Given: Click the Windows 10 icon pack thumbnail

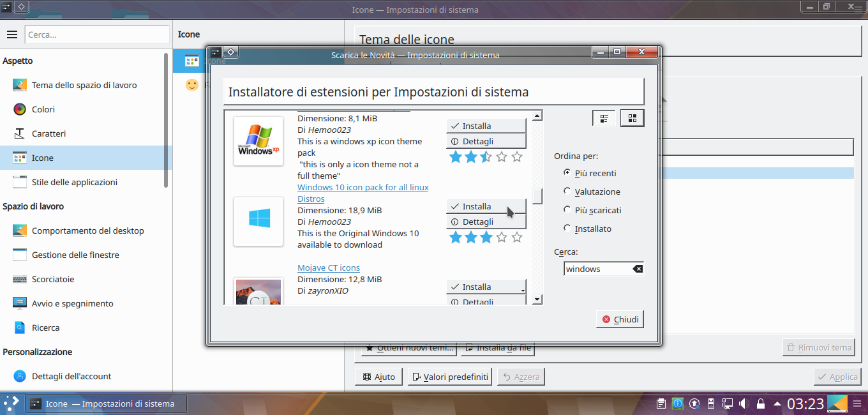Looking at the screenshot, I should click(258, 222).
